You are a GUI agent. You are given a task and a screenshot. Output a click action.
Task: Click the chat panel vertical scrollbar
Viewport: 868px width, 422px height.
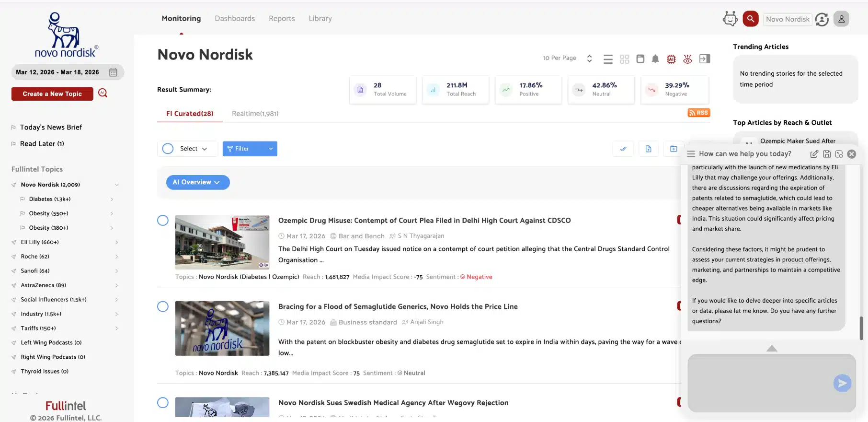coord(861,328)
